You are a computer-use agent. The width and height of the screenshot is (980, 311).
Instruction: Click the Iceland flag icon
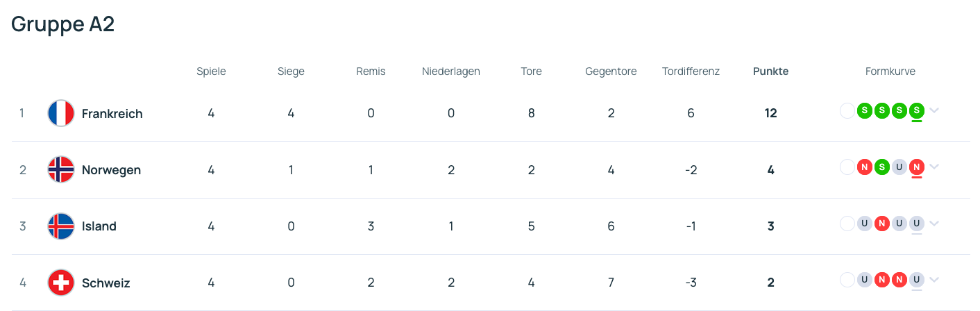pos(61,226)
